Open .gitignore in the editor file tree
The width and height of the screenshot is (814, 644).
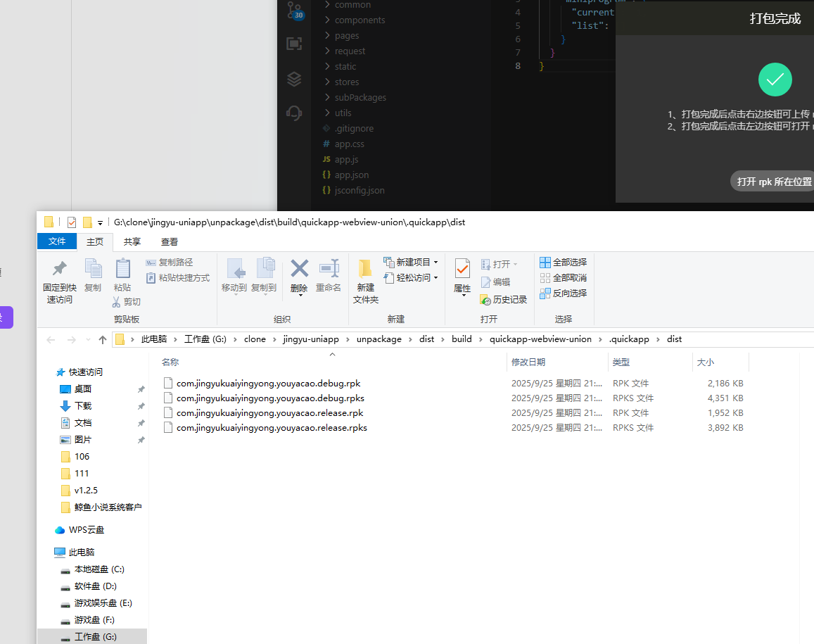click(353, 128)
